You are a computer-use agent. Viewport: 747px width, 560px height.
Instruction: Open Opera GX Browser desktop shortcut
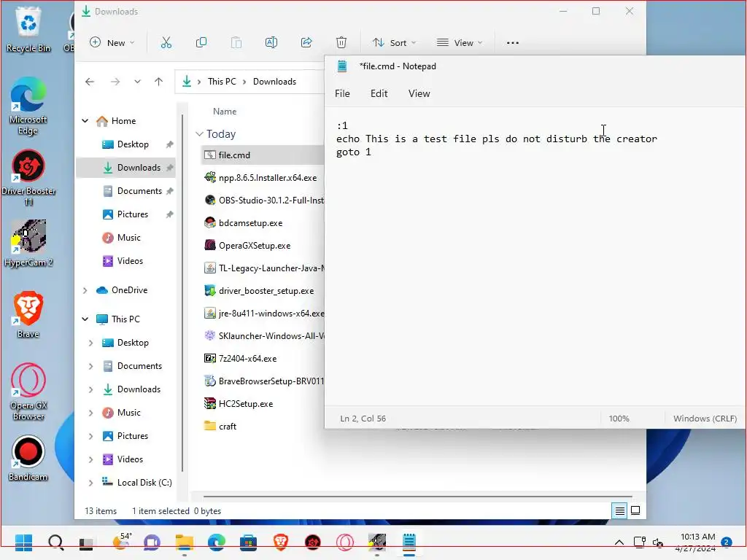coord(28,392)
